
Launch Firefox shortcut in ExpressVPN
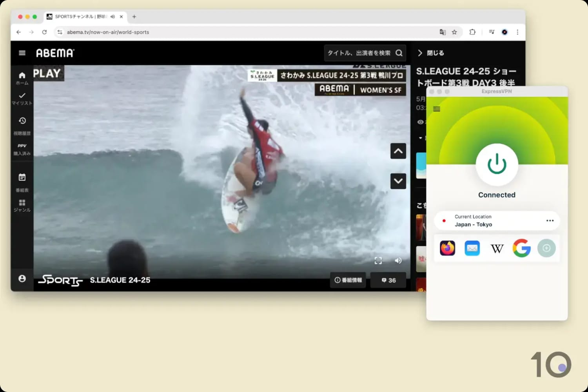pyautogui.click(x=447, y=248)
